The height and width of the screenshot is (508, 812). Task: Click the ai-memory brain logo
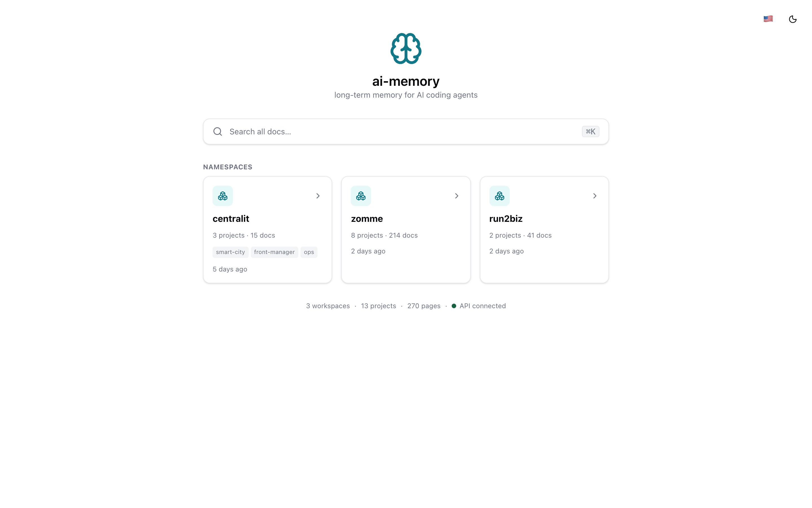tap(406, 48)
